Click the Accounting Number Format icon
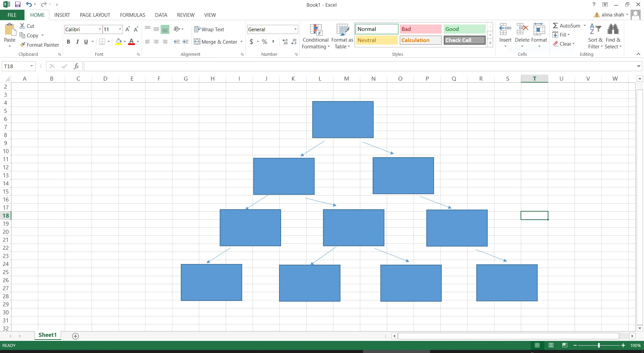 click(x=252, y=42)
